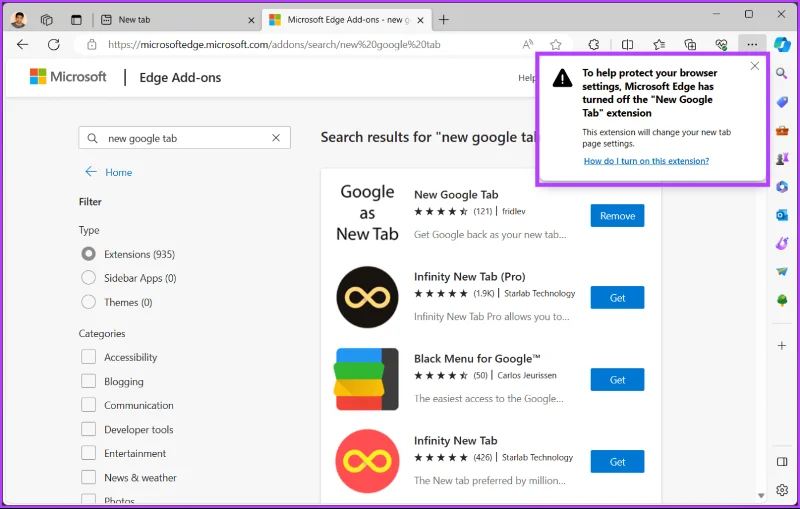Check the News & weather category
Viewport: 800px width, 509px height.
click(88, 477)
